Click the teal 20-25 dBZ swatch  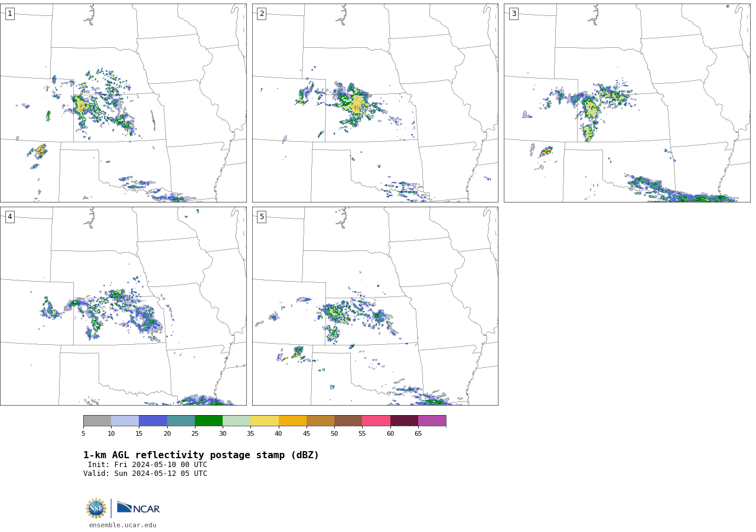click(x=181, y=421)
